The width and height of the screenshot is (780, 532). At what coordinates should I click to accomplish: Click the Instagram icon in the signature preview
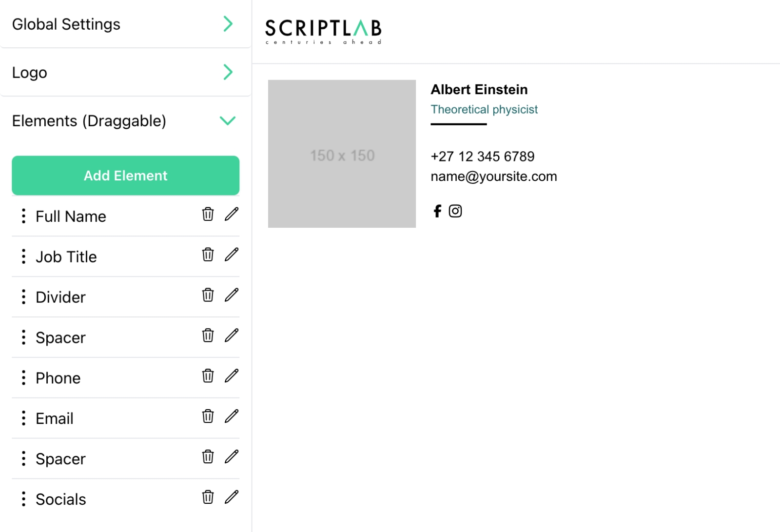click(455, 211)
